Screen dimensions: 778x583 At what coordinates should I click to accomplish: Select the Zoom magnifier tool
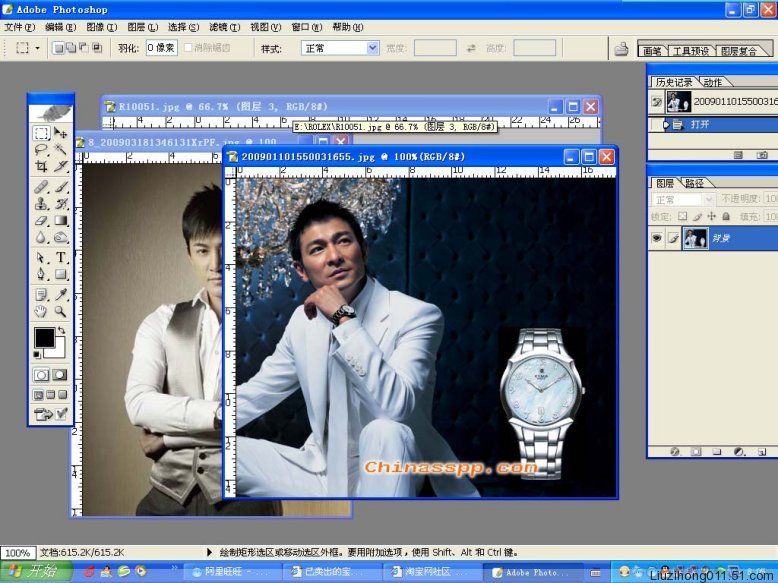click(x=61, y=312)
